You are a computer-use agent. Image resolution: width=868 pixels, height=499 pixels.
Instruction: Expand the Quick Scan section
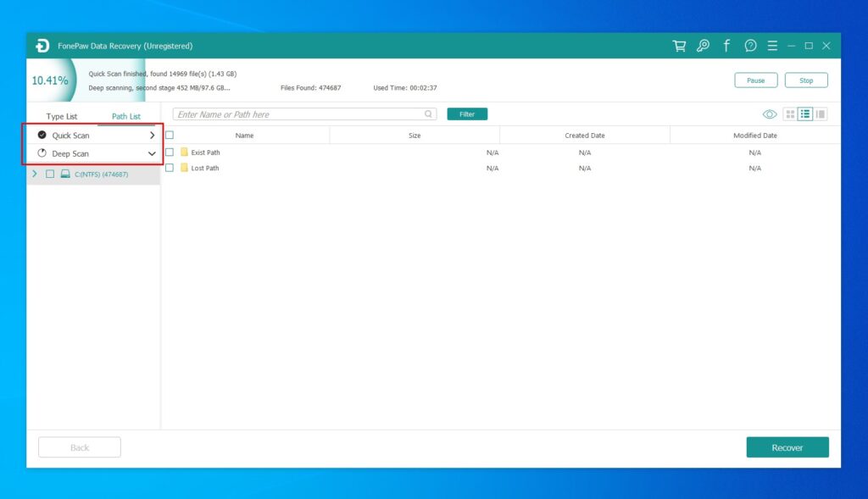[153, 135]
